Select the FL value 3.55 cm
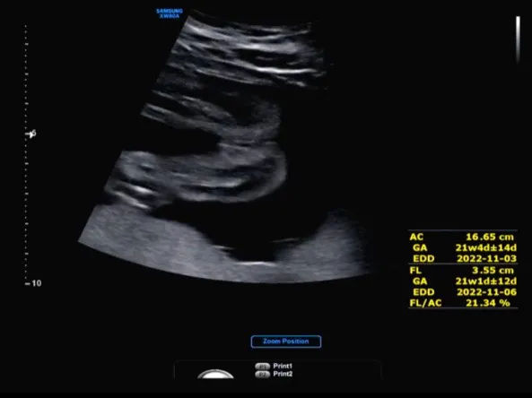 [x=493, y=270]
